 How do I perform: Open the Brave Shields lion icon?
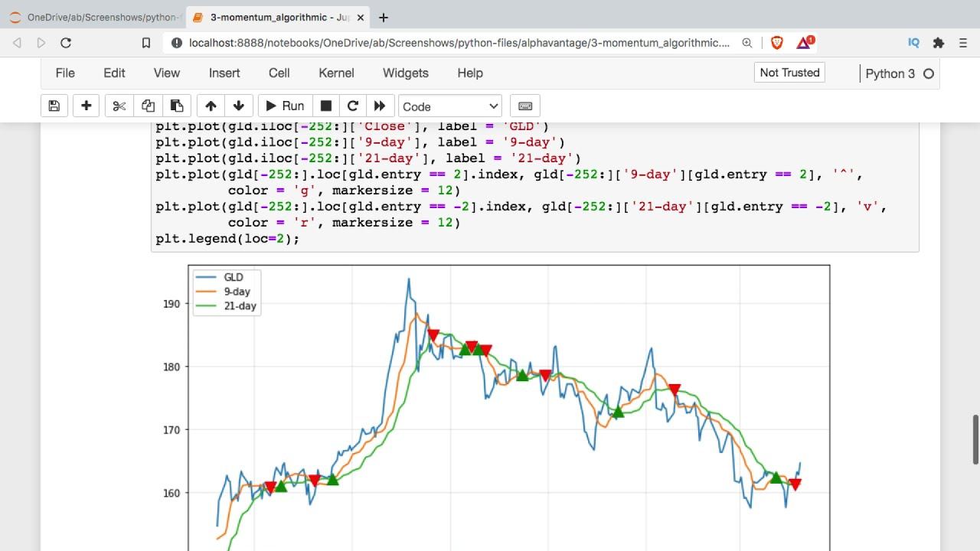pyautogui.click(x=776, y=43)
